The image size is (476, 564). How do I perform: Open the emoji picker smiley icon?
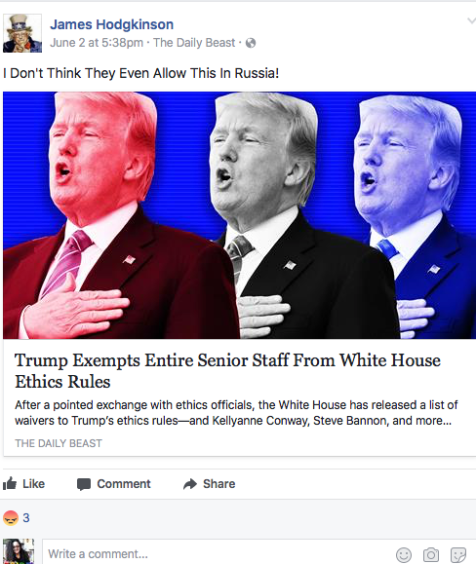coord(404,554)
